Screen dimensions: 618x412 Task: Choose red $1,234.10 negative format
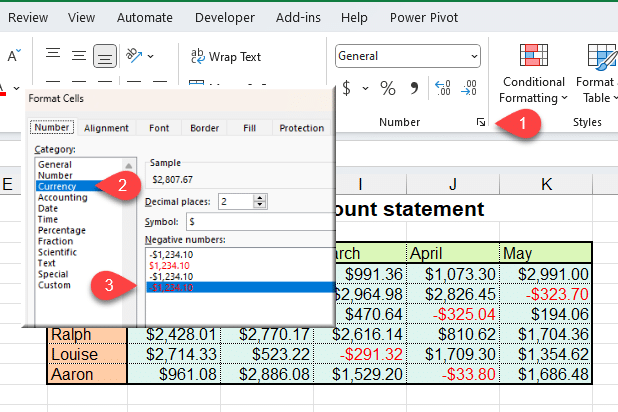click(169, 266)
